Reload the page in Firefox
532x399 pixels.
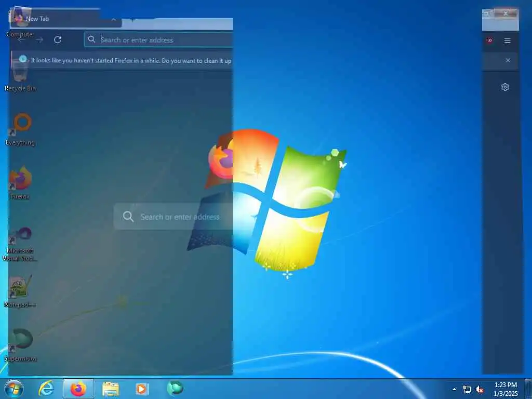[x=58, y=39]
